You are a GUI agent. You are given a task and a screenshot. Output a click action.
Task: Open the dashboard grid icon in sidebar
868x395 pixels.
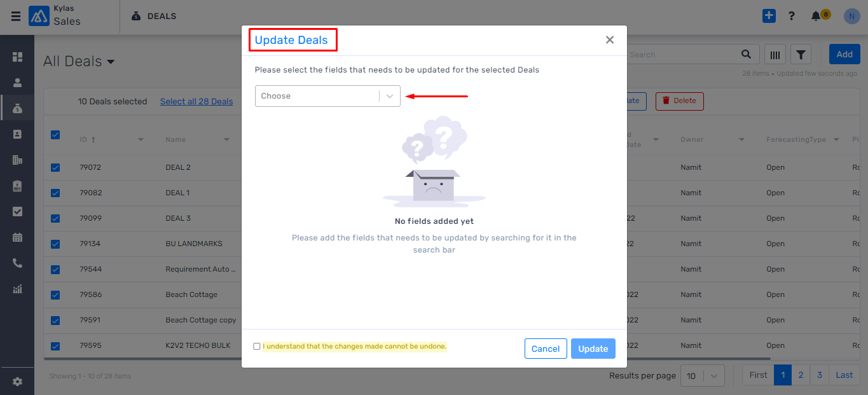click(17, 57)
